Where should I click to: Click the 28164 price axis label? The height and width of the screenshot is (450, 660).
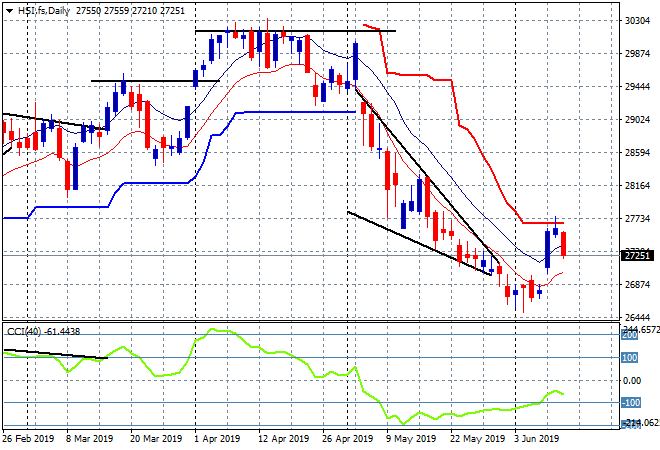637,186
